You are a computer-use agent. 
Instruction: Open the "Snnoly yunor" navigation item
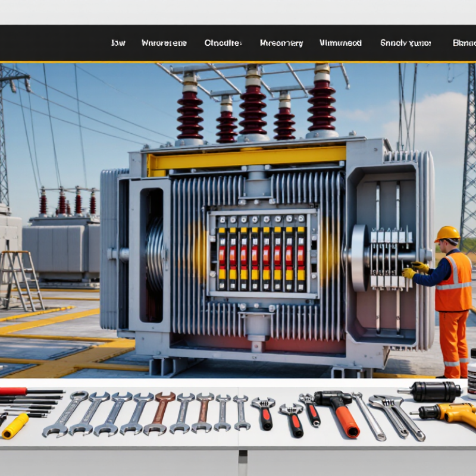pos(406,43)
